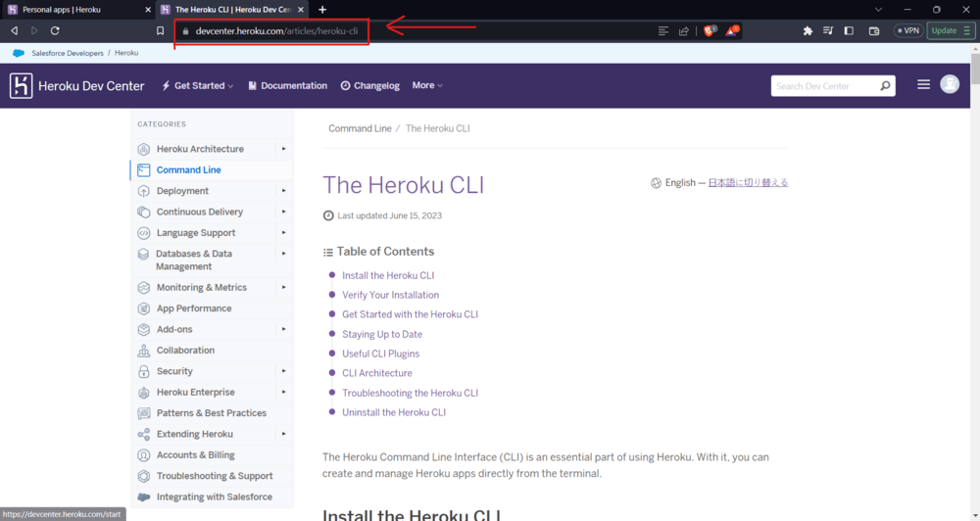The height and width of the screenshot is (521, 980).
Task: Click Salesforce Developers breadcrumb link
Action: point(68,53)
